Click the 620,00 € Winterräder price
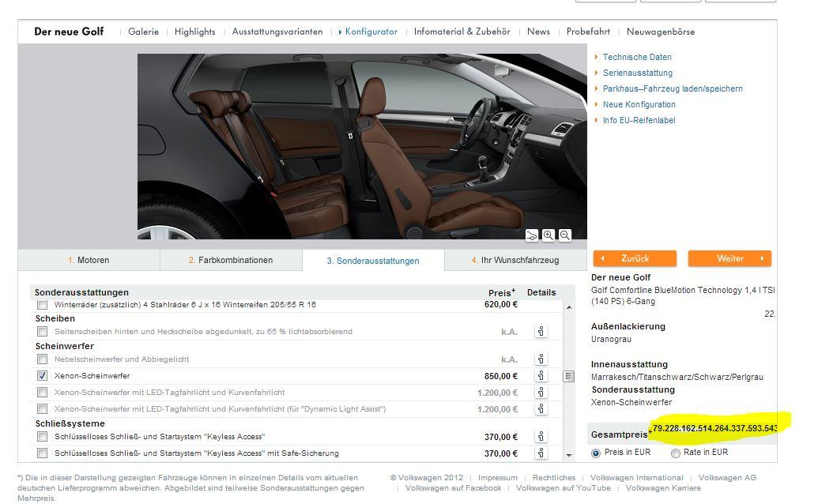 point(501,304)
